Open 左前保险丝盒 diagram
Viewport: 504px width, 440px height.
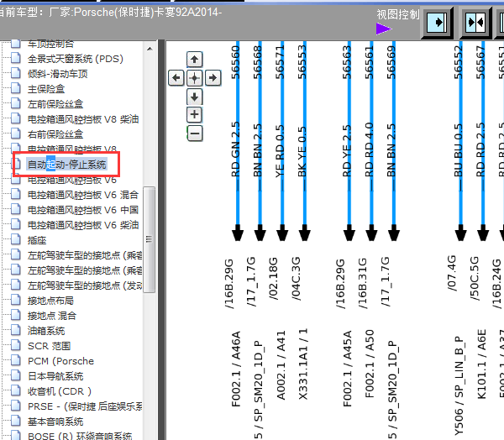(x=55, y=104)
